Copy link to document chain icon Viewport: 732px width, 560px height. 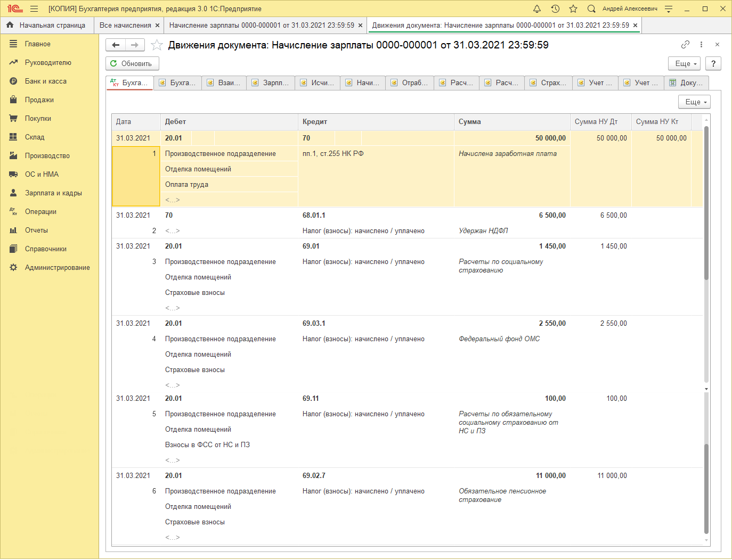pyautogui.click(x=685, y=45)
